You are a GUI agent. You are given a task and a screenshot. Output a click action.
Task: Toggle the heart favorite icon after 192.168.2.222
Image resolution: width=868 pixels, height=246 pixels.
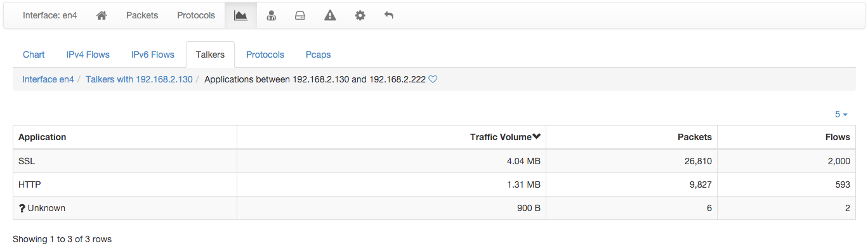point(433,80)
